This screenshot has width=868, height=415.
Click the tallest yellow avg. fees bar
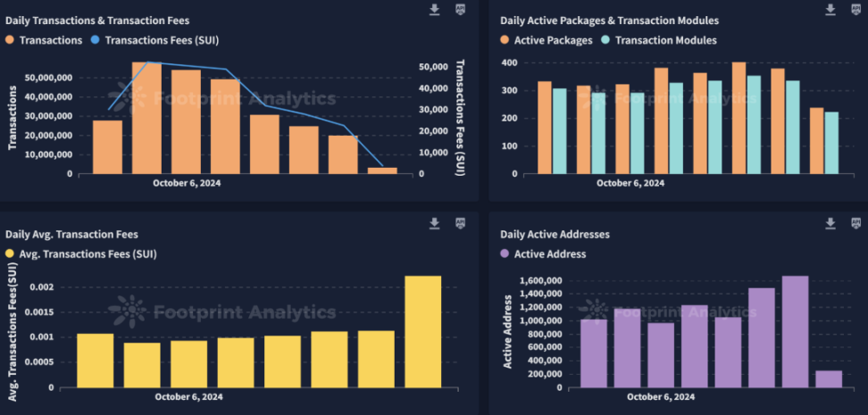tap(423, 331)
